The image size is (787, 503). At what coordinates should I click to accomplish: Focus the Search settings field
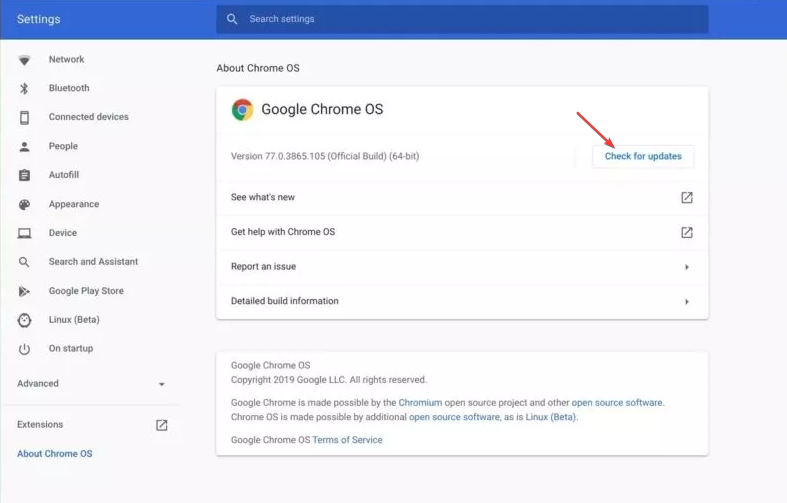(x=462, y=19)
